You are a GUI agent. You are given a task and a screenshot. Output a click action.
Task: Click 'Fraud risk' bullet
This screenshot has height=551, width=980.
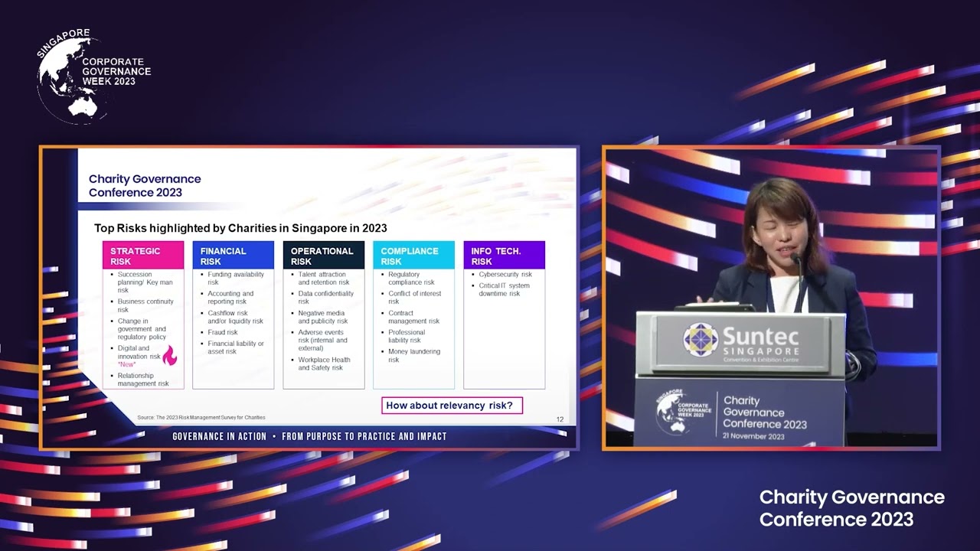(x=223, y=333)
